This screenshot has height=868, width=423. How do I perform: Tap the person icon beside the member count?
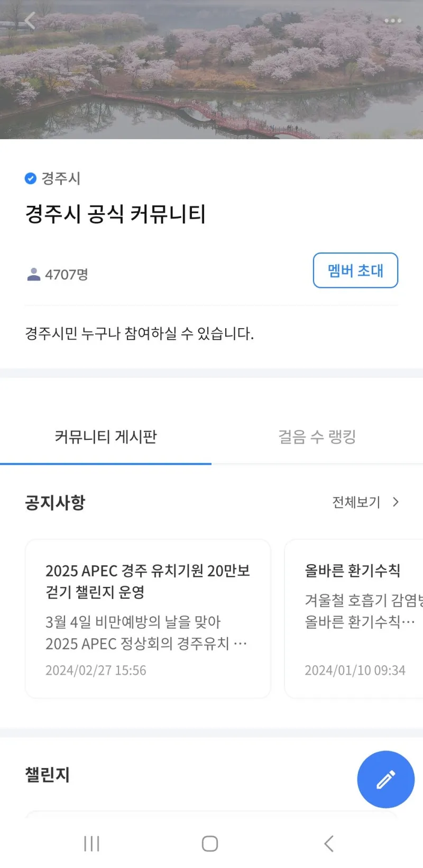[34, 274]
